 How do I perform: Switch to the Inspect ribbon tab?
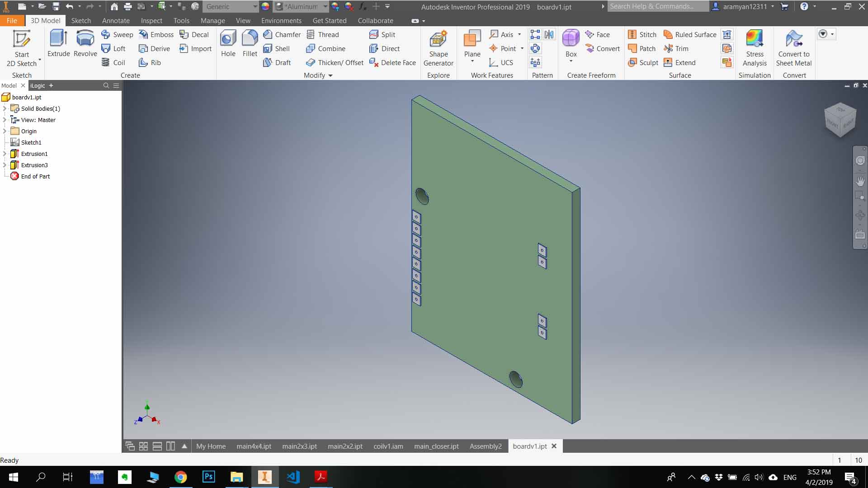[151, 21]
